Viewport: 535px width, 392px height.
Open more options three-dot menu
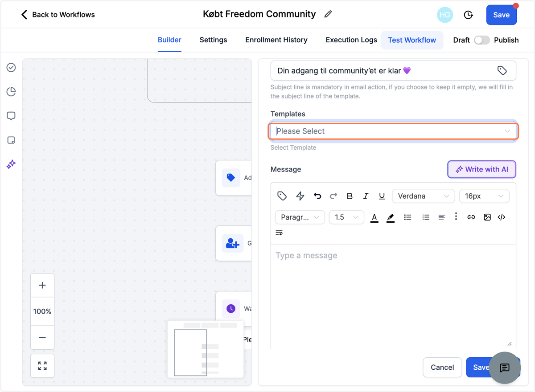(x=456, y=216)
